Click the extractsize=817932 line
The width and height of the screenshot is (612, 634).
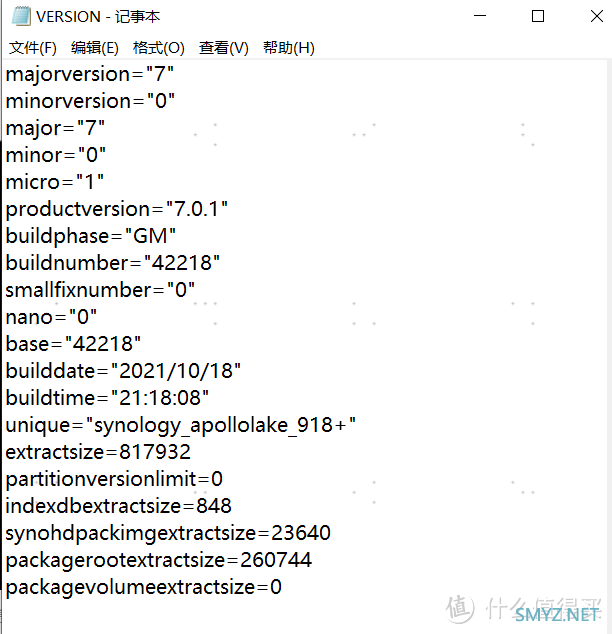98,452
